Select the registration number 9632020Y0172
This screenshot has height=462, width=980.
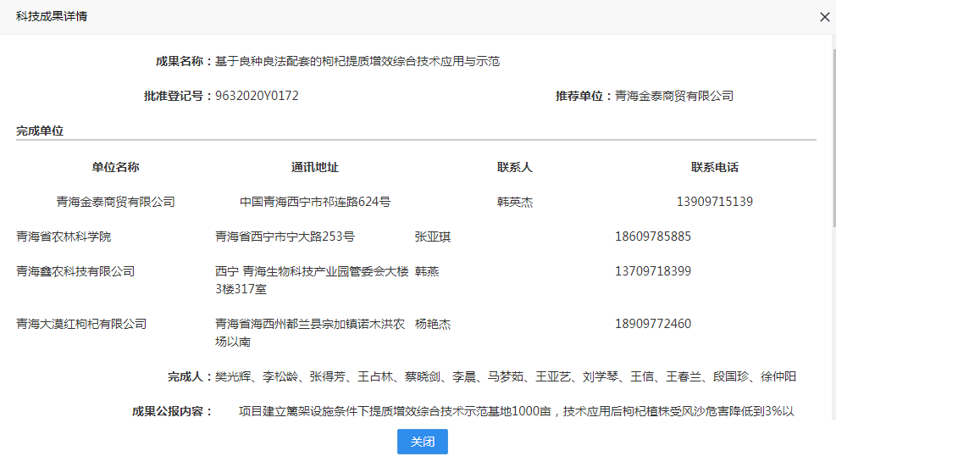pyautogui.click(x=257, y=96)
